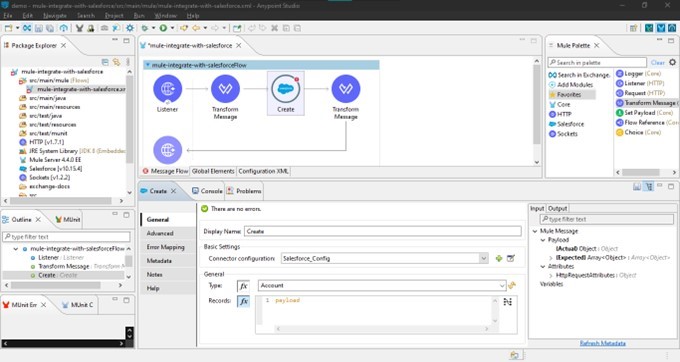Viewport: 680px width, 362px height.
Task: Select the Listener node in the flow
Action: tap(167, 89)
